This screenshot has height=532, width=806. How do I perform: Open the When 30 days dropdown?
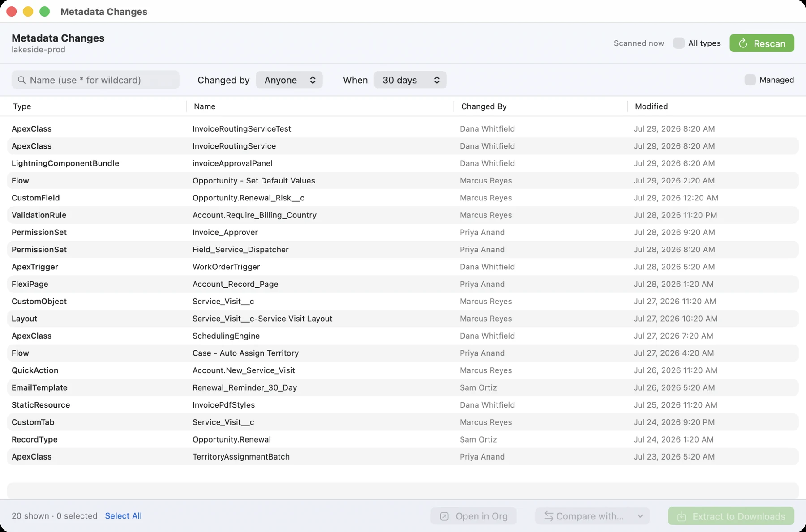point(410,80)
